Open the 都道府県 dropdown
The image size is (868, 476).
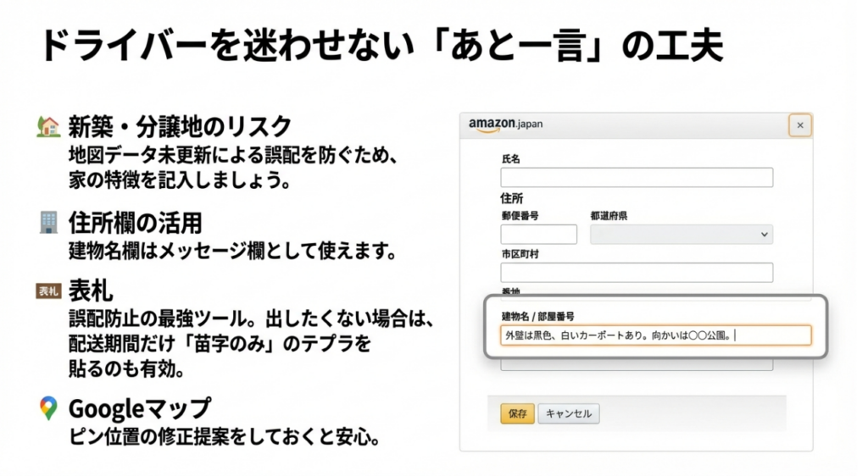[681, 235]
